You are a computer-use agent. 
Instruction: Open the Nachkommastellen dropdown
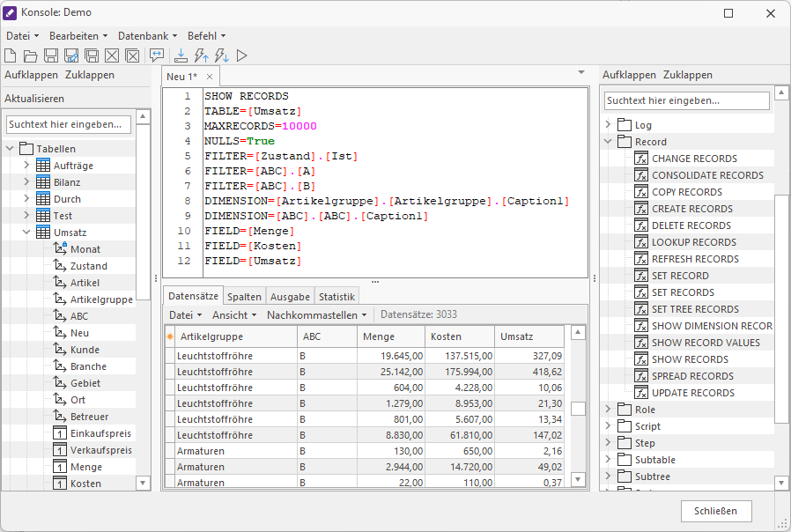316,314
